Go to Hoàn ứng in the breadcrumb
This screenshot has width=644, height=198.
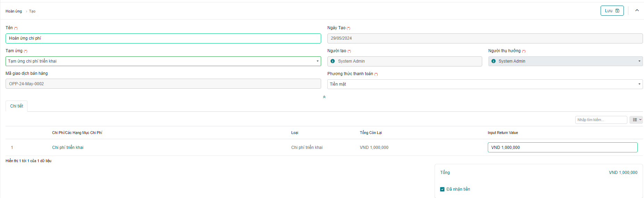coord(14,11)
